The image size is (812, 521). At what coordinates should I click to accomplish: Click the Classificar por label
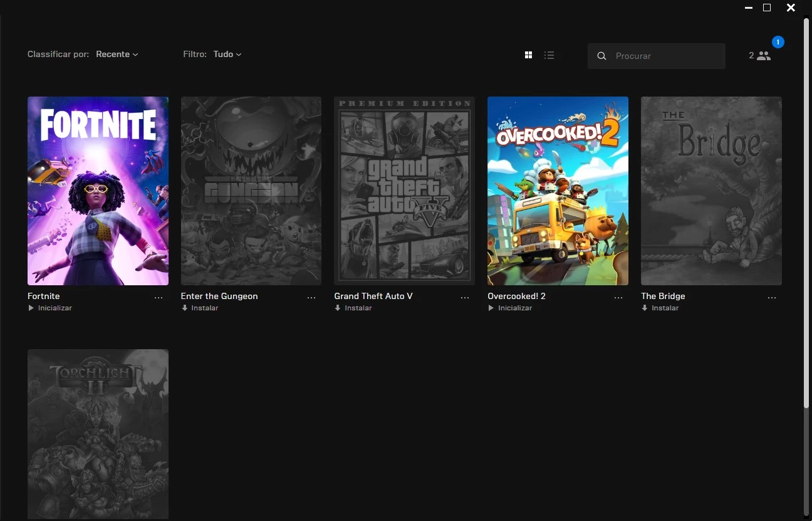coord(58,55)
